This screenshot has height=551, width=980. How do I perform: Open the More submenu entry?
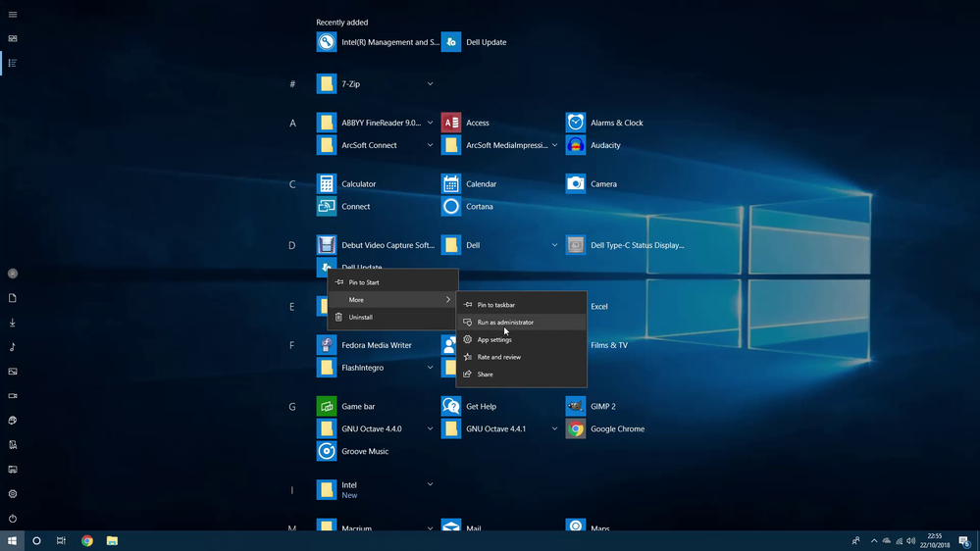pos(393,300)
